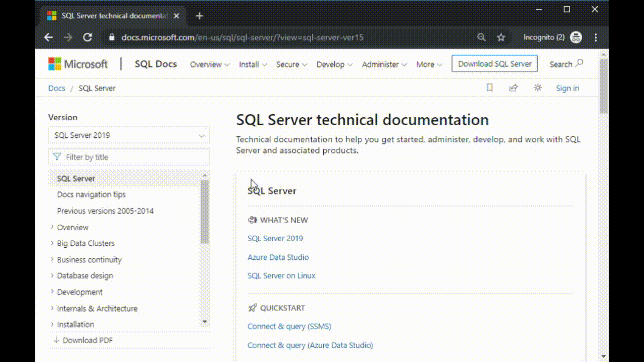
Task: Toggle Development section in sidebar
Action: pos(52,292)
